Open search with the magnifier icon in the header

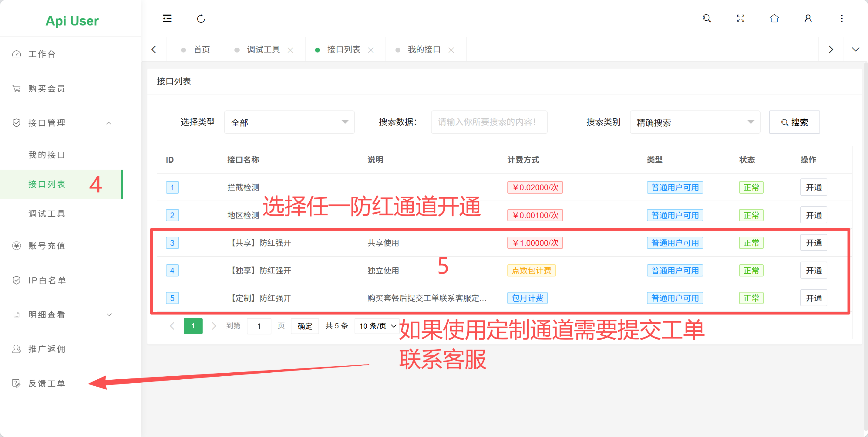point(707,18)
